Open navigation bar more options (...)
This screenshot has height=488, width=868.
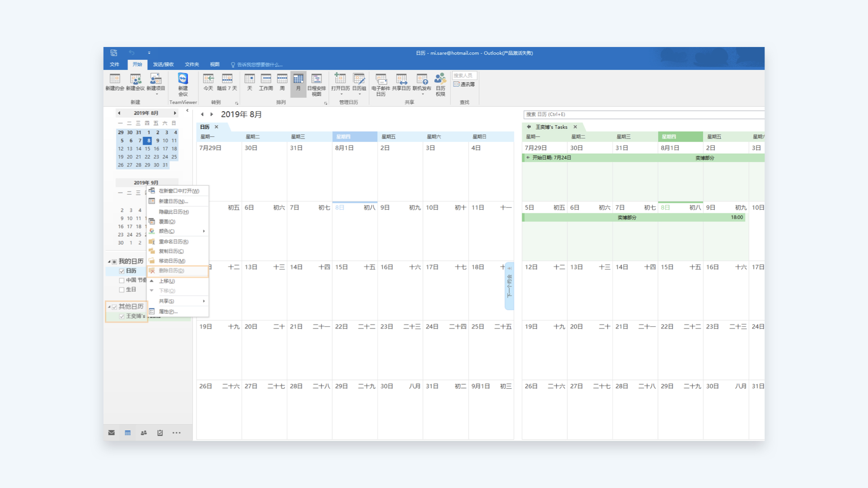176,432
